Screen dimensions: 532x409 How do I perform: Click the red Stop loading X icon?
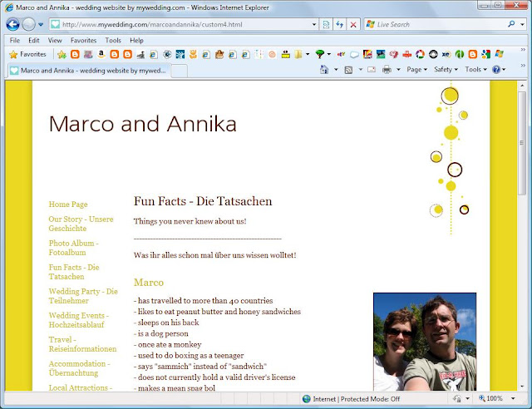click(x=353, y=24)
